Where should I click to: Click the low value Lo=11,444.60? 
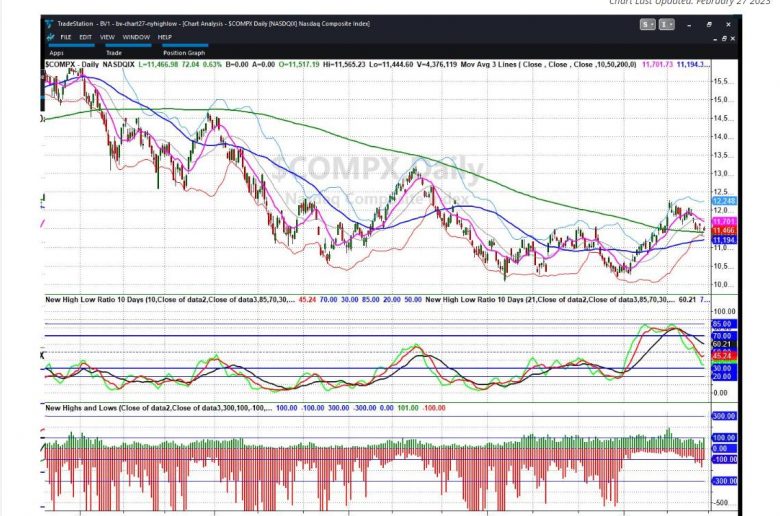pyautogui.click(x=391, y=64)
